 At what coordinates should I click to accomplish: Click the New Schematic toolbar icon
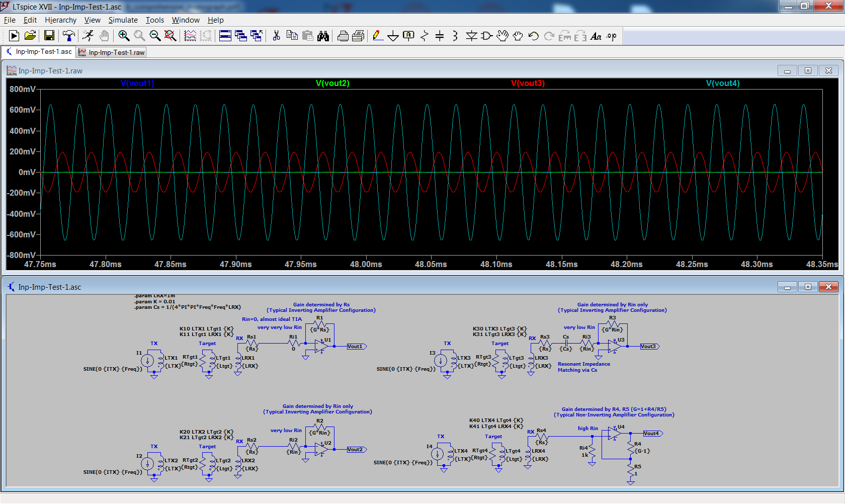[14, 36]
